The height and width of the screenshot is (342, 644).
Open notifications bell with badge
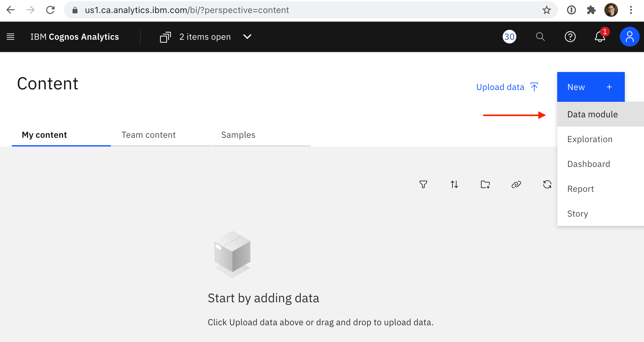click(600, 37)
